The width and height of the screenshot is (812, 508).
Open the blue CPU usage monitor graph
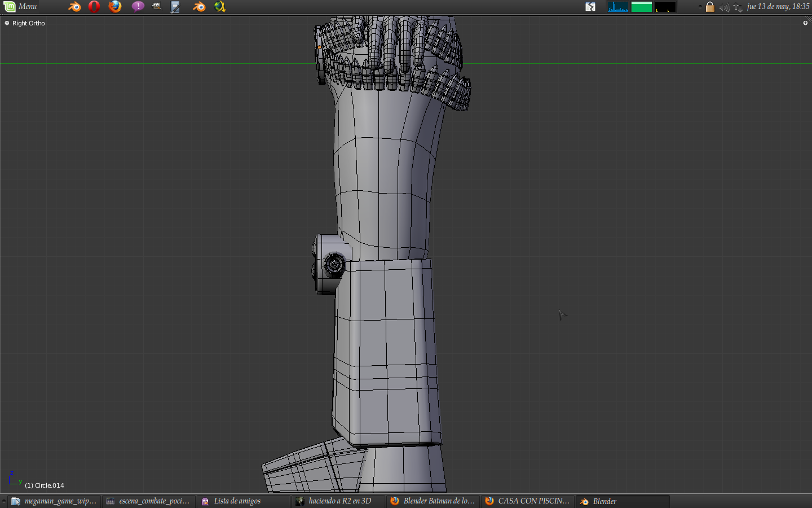[617, 7]
